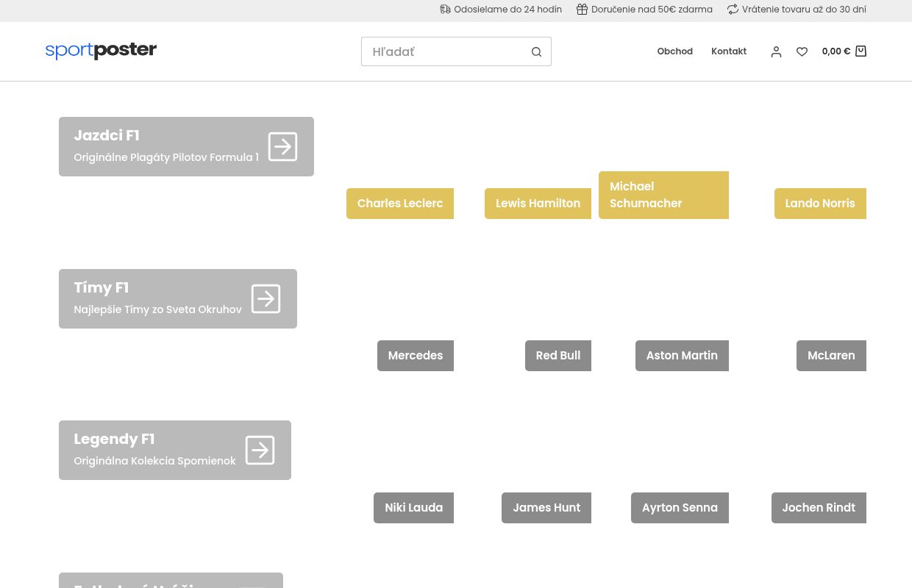Choose the Mercedes team tile

(415, 356)
